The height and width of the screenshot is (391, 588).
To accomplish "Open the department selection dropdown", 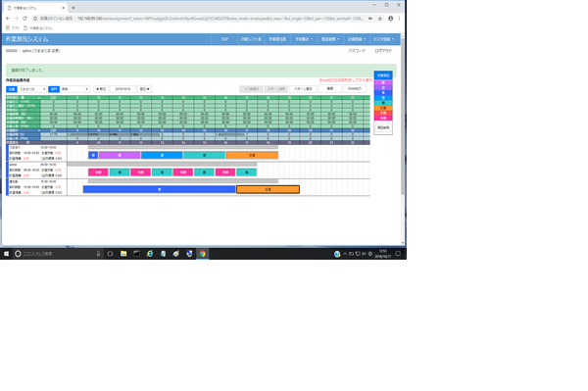I will pos(74,89).
